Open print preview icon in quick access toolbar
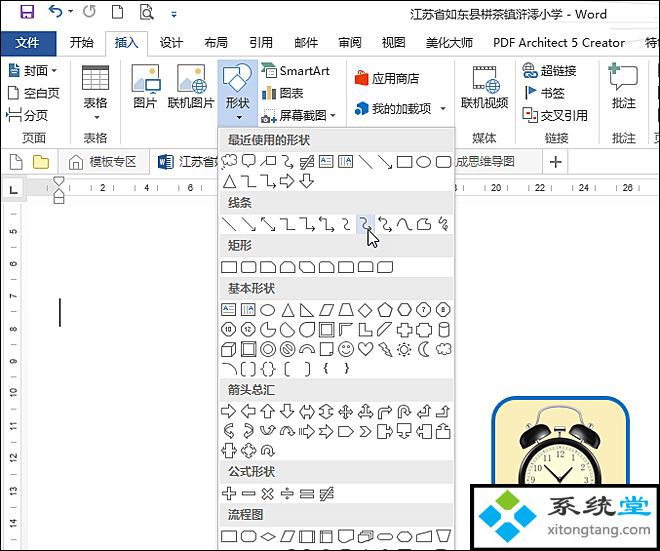Screen dimensions: 660x551 146,12
